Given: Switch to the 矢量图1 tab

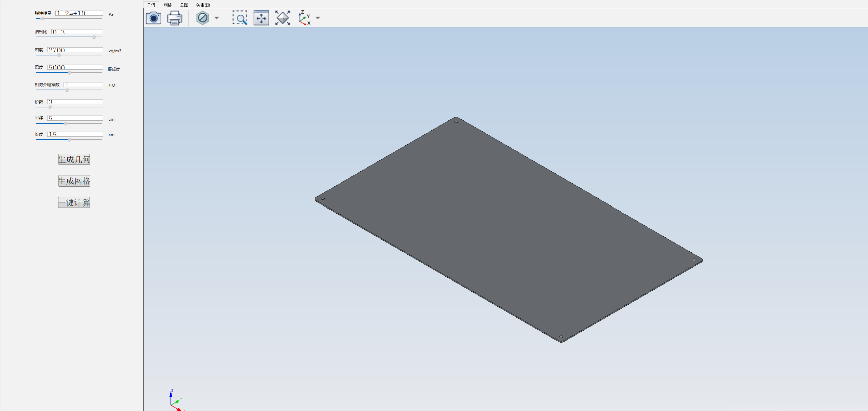Looking at the screenshot, I should tap(203, 5).
